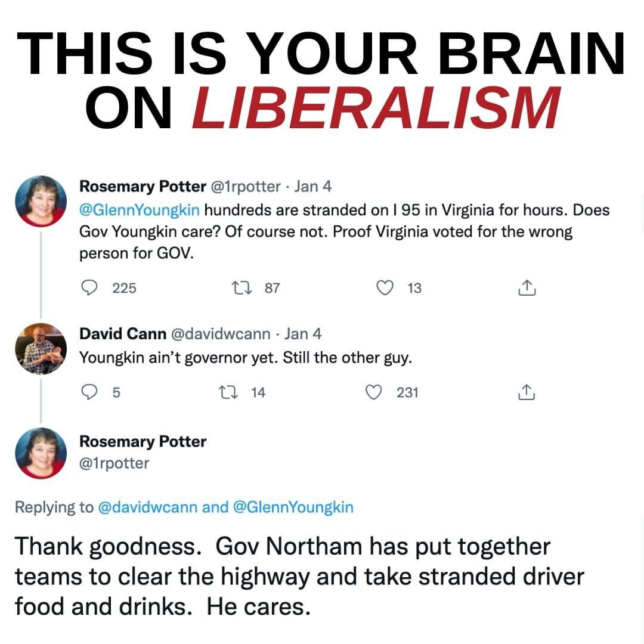Viewport: 644px width, 644px height.
Task: Share David Cann's tweet
Action: pos(527,392)
